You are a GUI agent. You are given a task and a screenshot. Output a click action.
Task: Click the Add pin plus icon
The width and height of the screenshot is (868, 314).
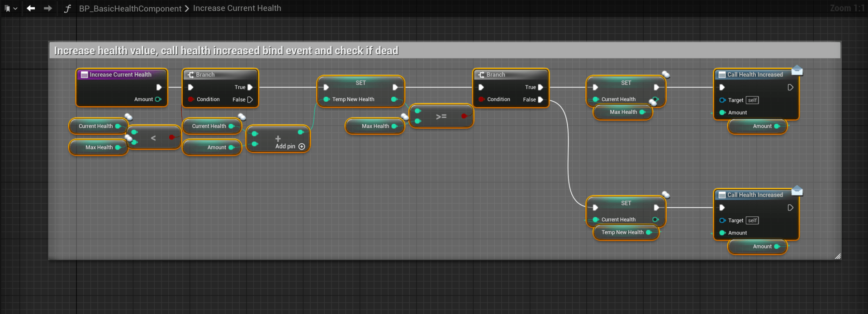(x=302, y=146)
